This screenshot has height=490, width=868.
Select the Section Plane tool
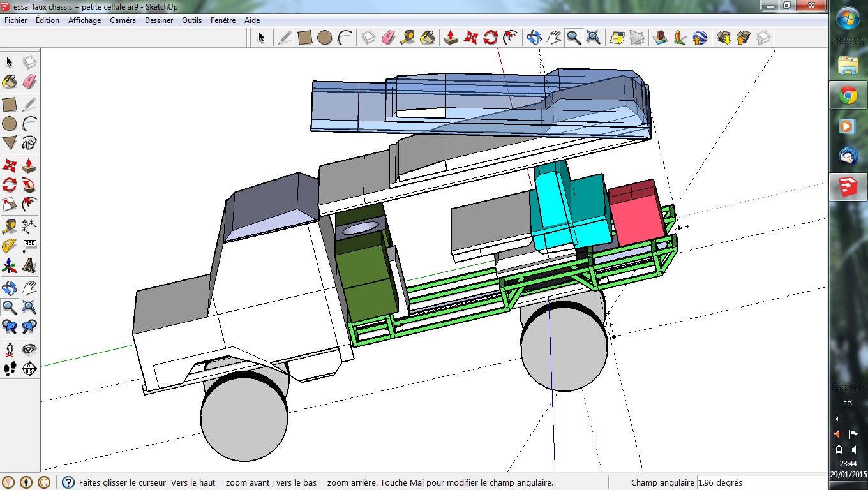[x=29, y=369]
